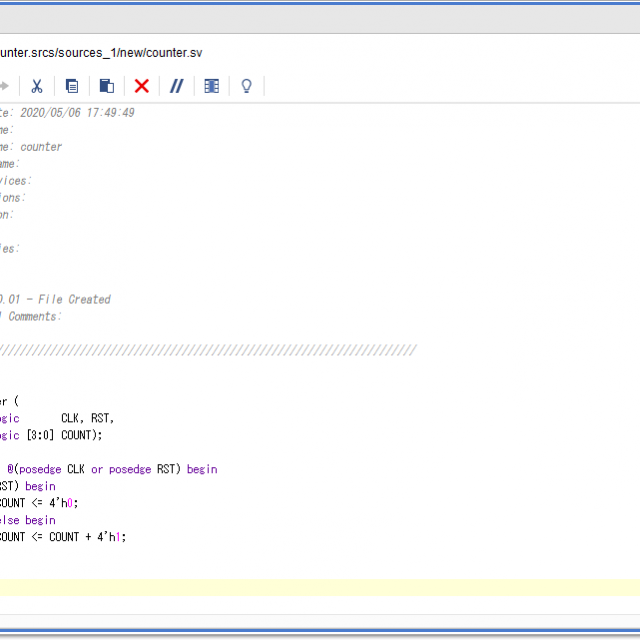Image resolution: width=640 pixels, height=640 pixels.
Task: Click the "COUNT + 4'h1" expression
Action: point(88,537)
